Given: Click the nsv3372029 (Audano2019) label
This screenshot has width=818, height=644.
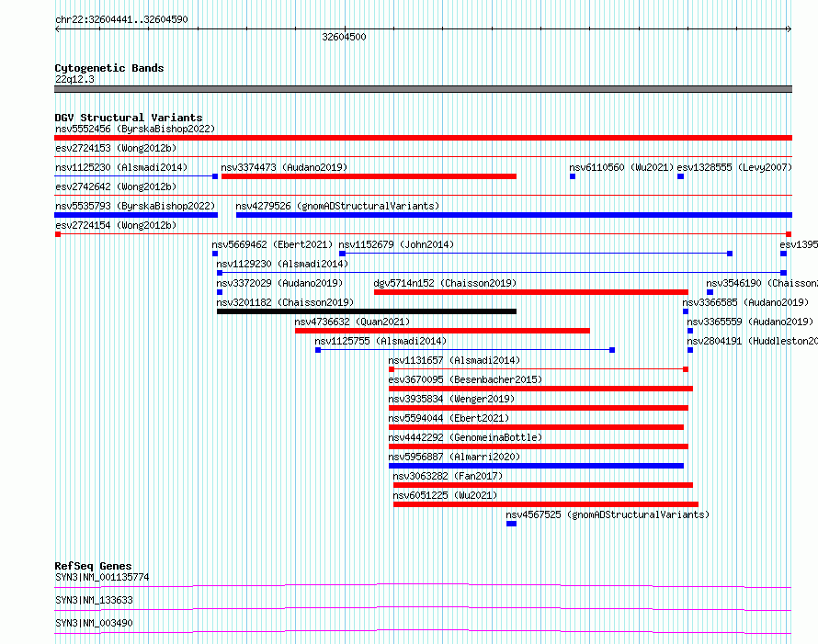Looking at the screenshot, I should click(279, 283).
